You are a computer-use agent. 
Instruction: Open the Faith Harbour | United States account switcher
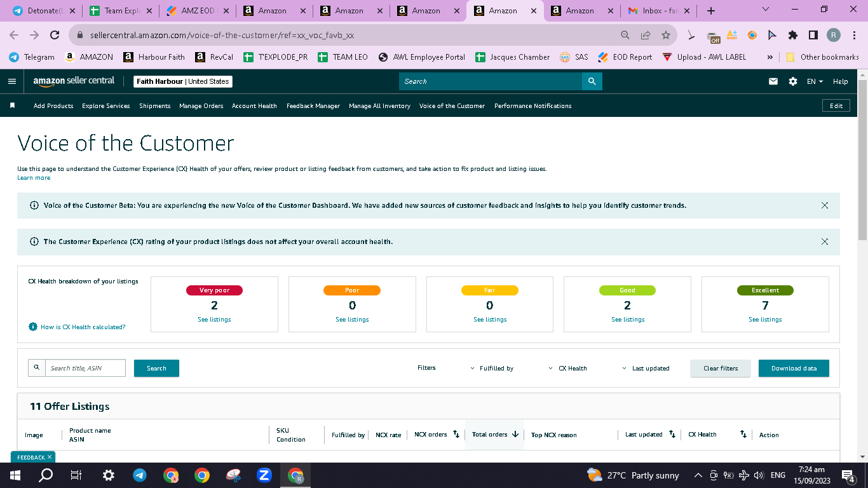183,81
